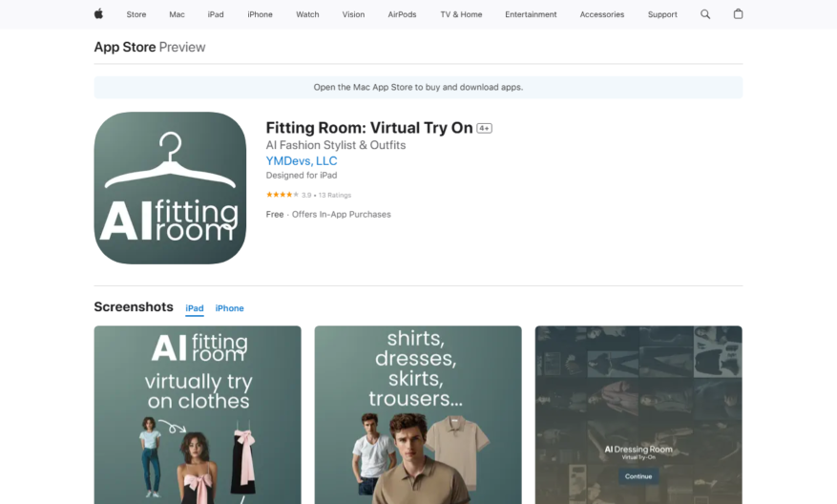This screenshot has height=504, width=837.
Task: Open the search magnifier icon
Action: [x=705, y=14]
